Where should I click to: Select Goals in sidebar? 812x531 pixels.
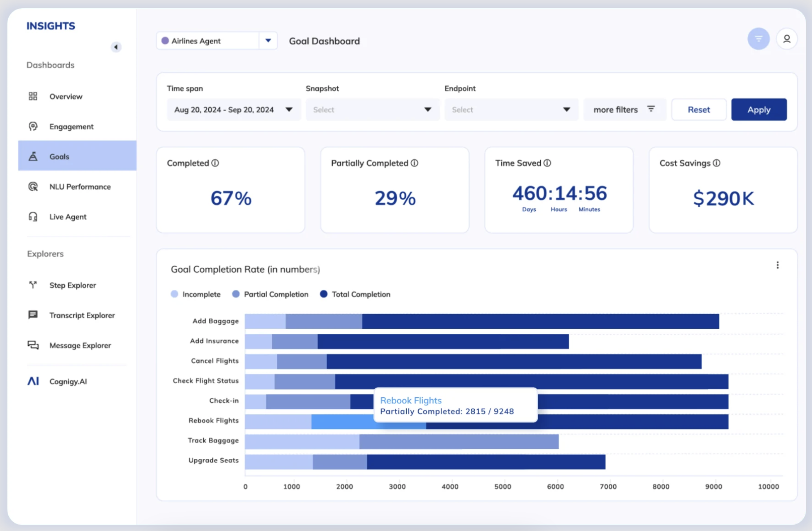tap(77, 156)
